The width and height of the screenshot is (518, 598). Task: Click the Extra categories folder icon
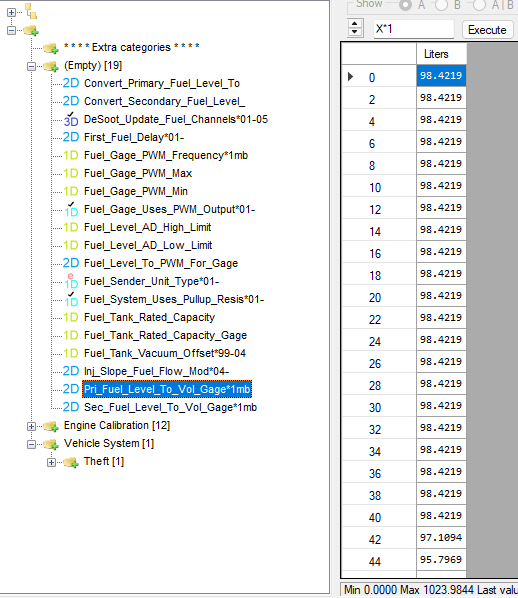(51, 48)
